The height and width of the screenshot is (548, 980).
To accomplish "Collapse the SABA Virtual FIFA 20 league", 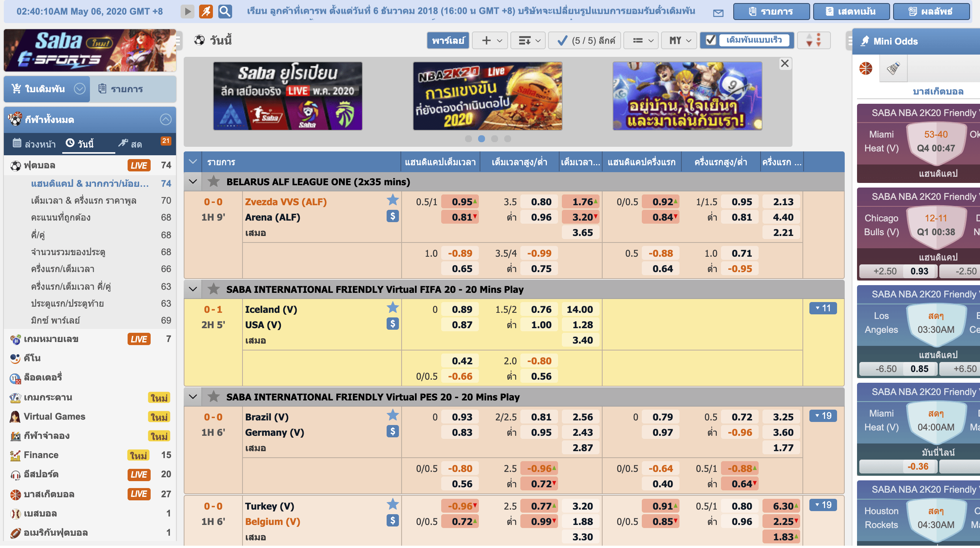I will [193, 289].
